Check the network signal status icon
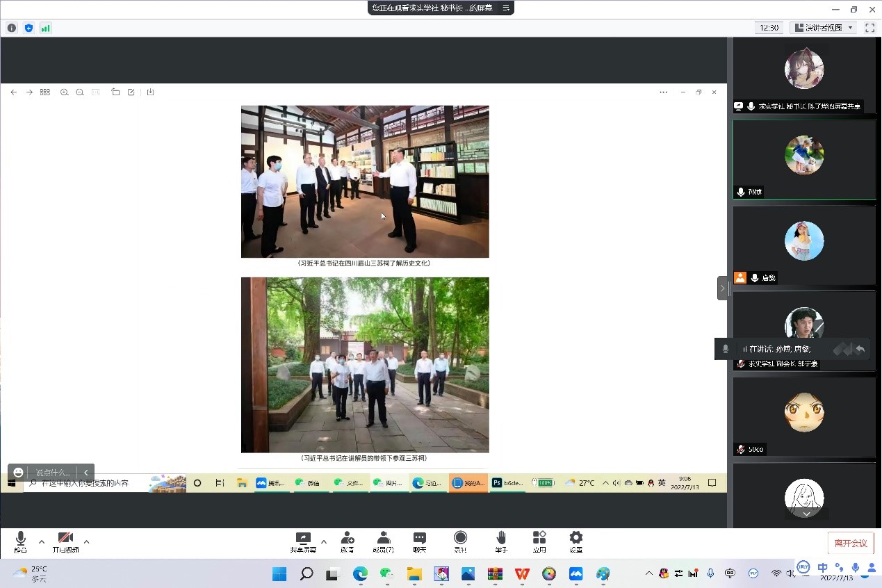 (46, 28)
